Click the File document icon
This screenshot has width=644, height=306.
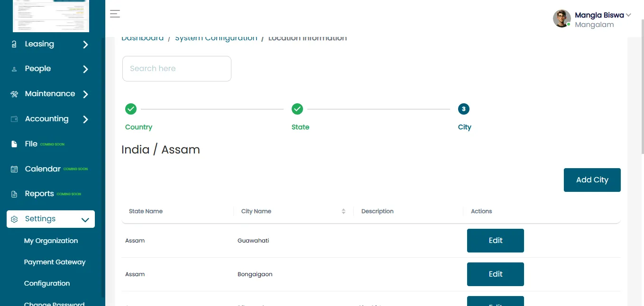point(14,144)
